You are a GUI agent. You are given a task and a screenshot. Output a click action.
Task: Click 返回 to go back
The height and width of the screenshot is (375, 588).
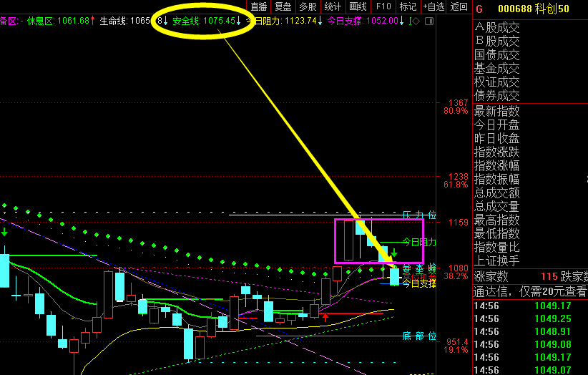tap(459, 6)
